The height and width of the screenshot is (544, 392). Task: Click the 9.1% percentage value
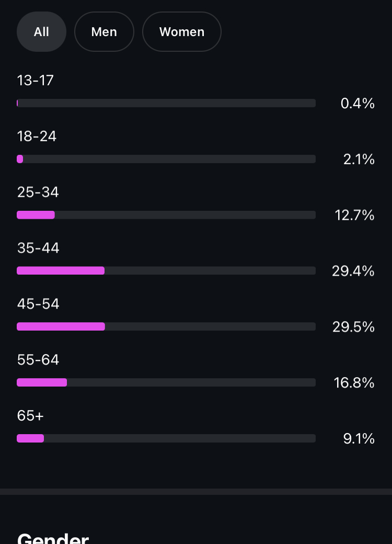[359, 438]
